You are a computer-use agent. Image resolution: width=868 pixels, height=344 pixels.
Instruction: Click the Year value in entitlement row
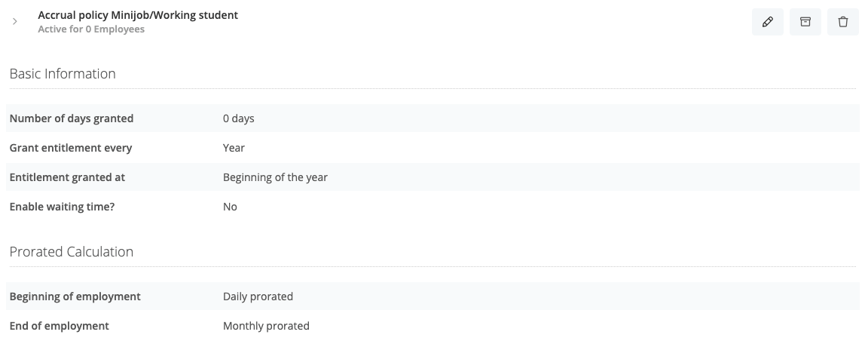click(234, 148)
